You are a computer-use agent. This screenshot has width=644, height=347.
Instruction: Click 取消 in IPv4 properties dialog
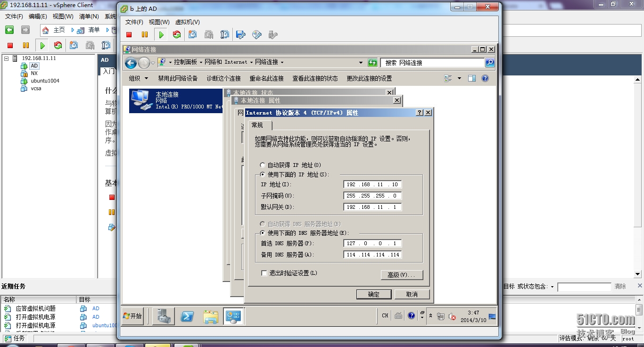click(412, 294)
